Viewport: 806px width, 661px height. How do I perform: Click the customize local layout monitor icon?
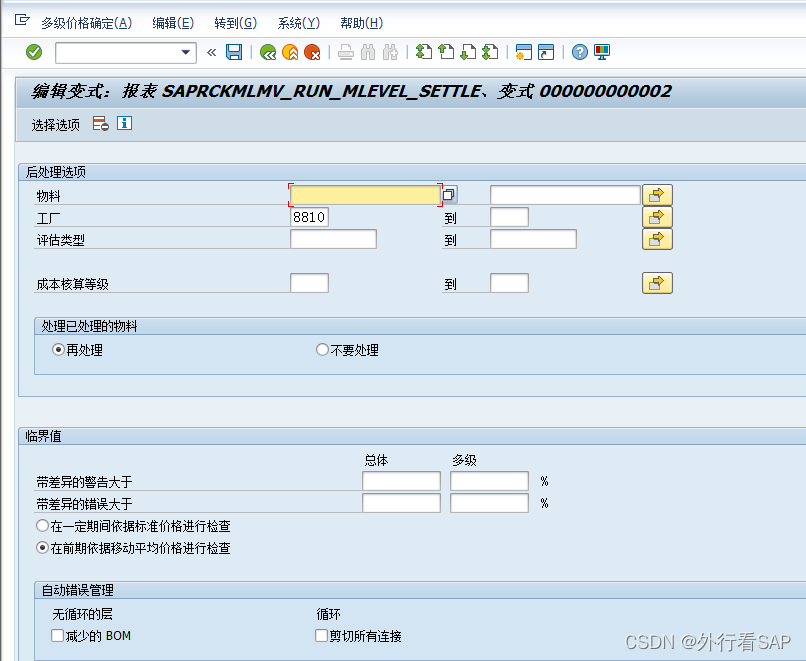coord(602,52)
